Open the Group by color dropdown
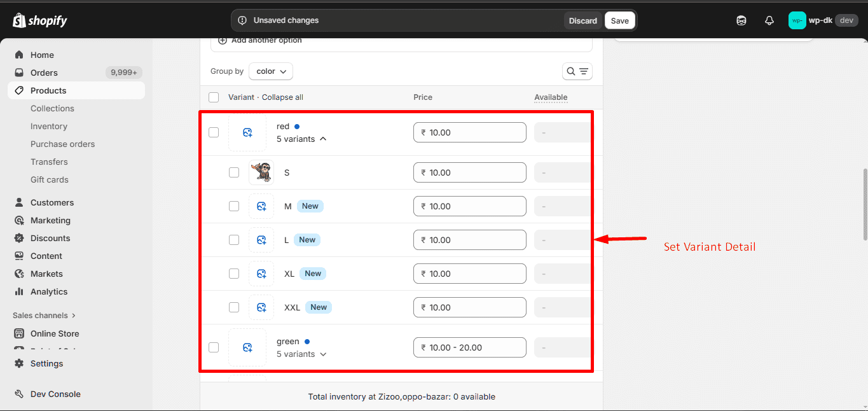This screenshot has width=868, height=411. pos(271,71)
